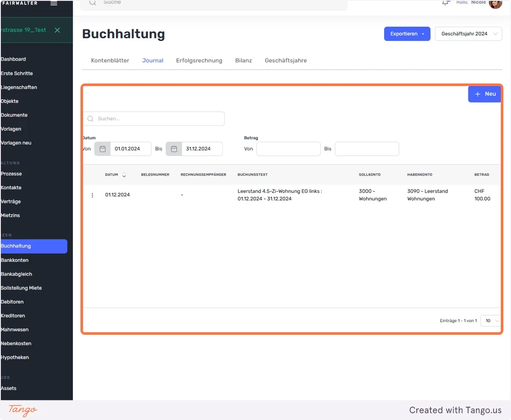This screenshot has width=511, height=420.
Task: Click the Rechnungsempfänger column header
Action: click(204, 175)
